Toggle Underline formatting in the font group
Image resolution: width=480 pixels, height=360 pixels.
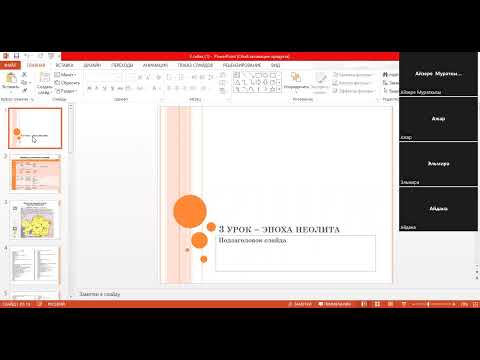tap(104, 88)
